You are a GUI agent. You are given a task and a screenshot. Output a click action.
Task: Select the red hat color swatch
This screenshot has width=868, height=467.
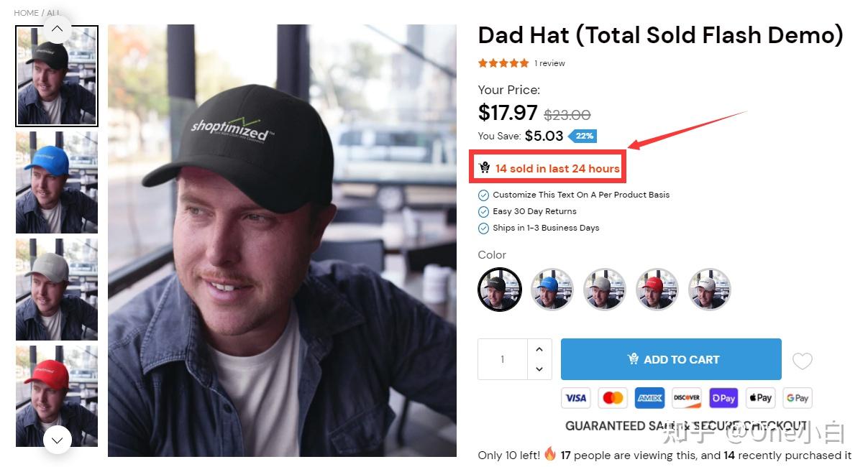tap(657, 290)
